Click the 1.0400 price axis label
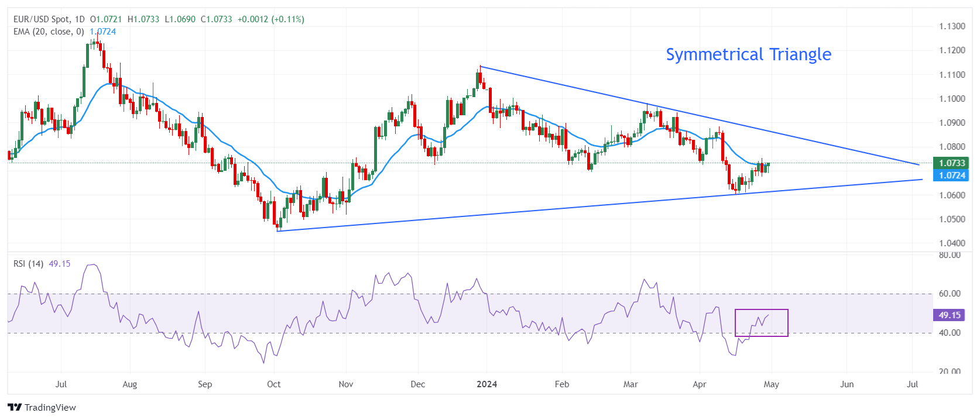 (952, 243)
